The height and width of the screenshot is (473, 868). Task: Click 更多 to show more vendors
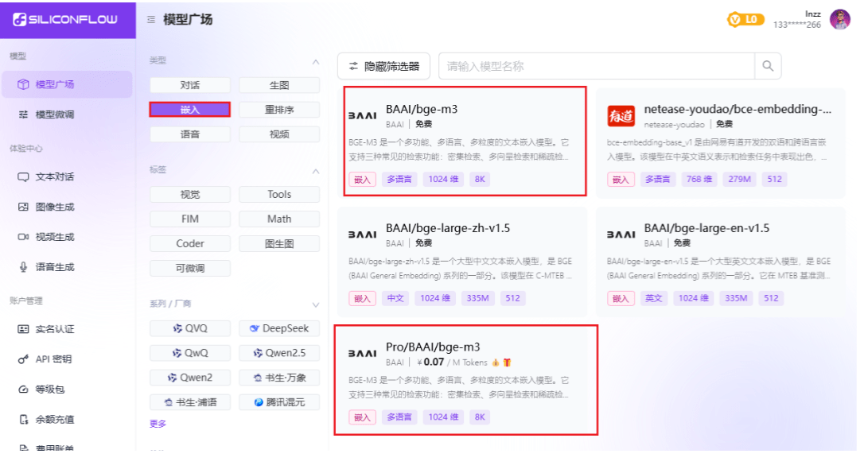(158, 424)
